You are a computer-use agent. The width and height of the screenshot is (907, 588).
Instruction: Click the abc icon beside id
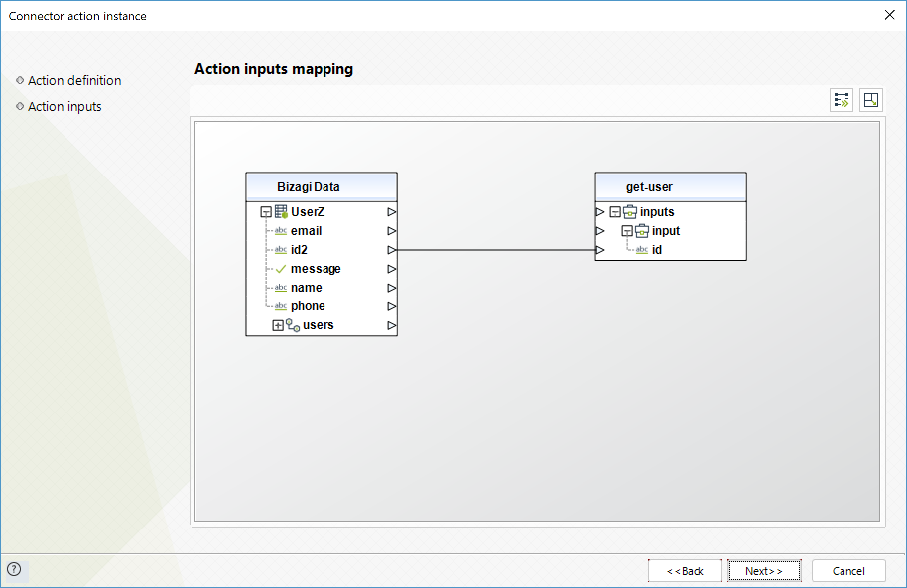(642, 250)
